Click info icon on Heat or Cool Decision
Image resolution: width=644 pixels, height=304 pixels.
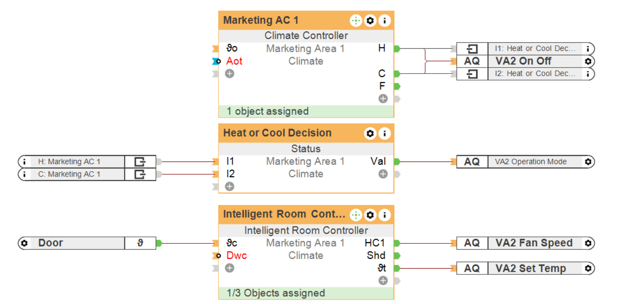point(384,133)
